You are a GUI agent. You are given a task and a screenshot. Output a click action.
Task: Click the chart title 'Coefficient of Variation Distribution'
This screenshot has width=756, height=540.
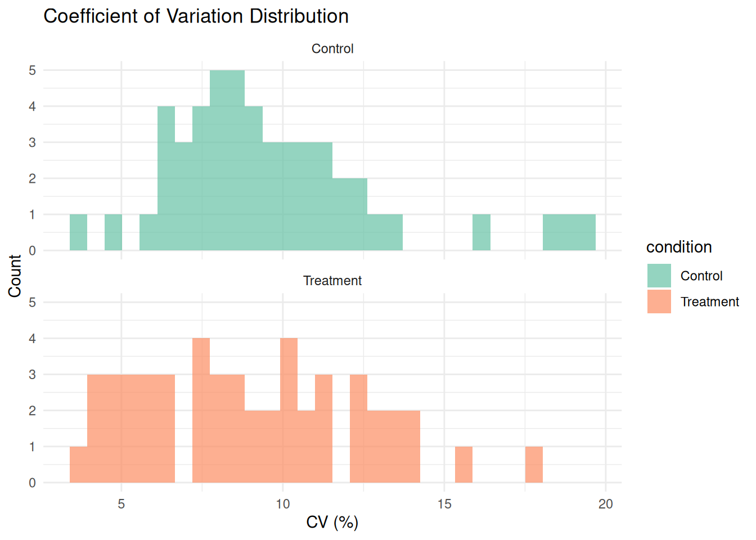point(196,16)
